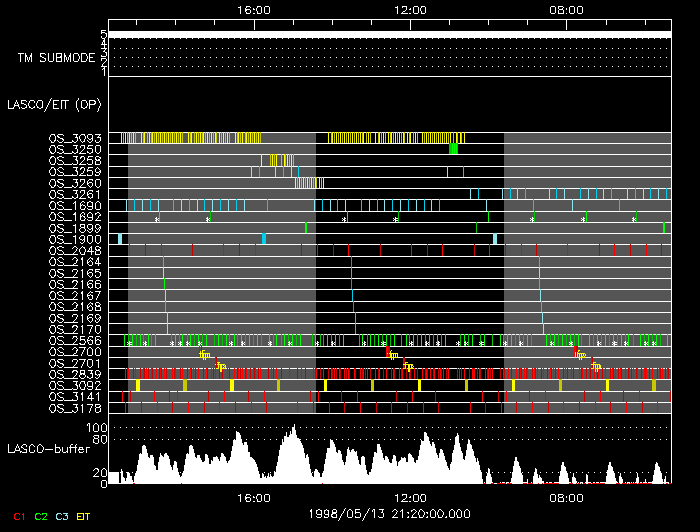Click the top 16:00 time axis label

point(254,9)
